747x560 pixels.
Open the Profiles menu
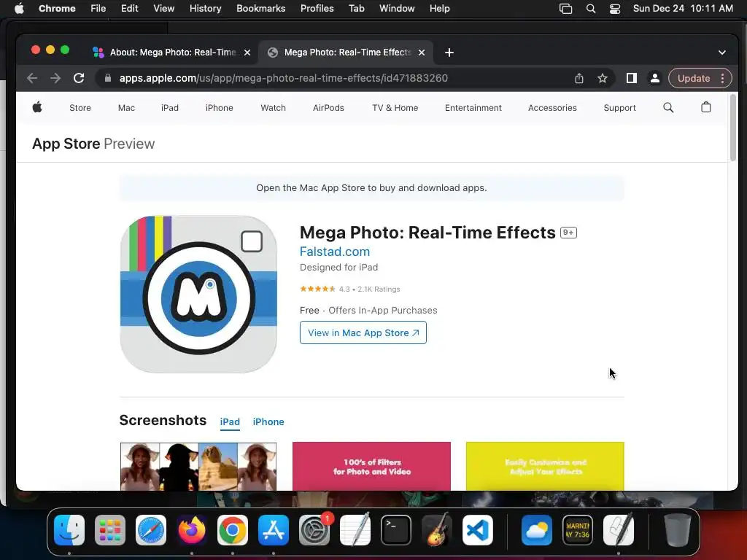[317, 9]
